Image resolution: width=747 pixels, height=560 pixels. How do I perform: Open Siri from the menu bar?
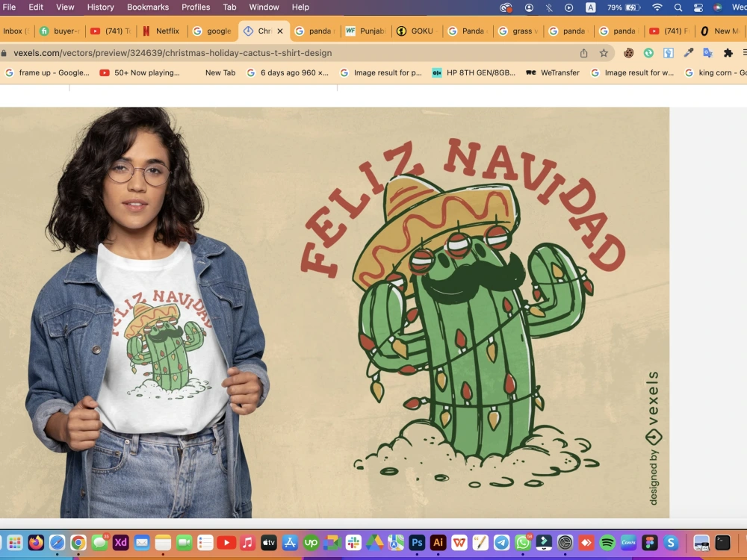(x=718, y=7)
